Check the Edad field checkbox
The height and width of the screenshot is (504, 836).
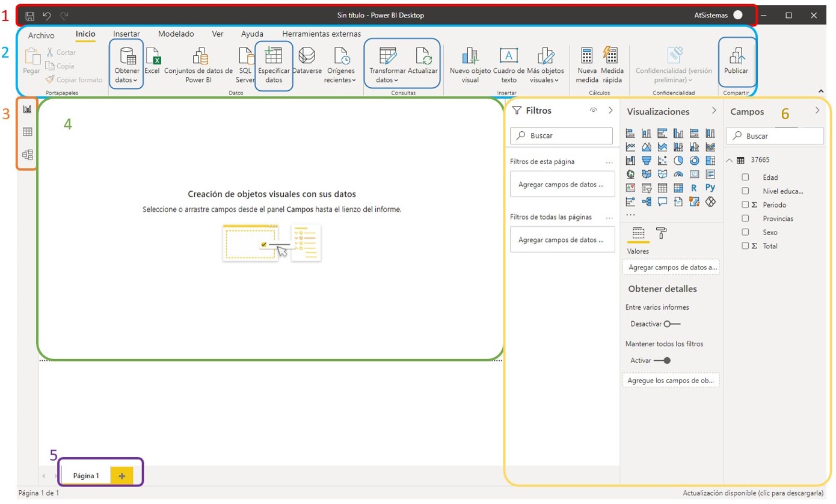[745, 177]
